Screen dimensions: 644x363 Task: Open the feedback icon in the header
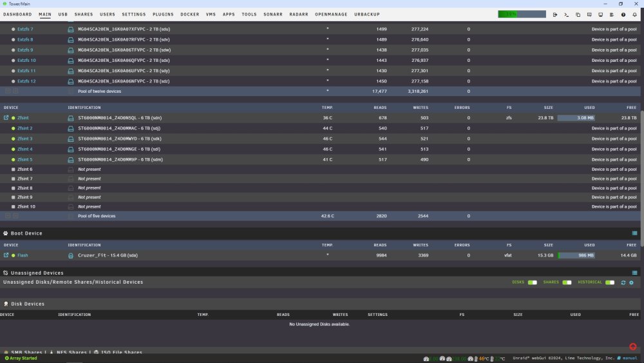coord(589,14)
